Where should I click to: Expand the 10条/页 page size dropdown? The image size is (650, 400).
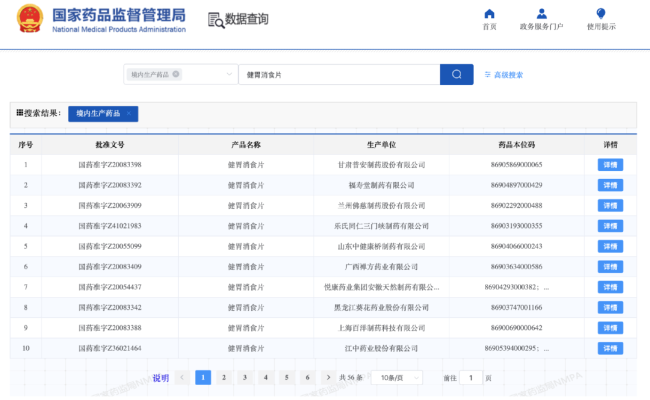[x=396, y=378]
